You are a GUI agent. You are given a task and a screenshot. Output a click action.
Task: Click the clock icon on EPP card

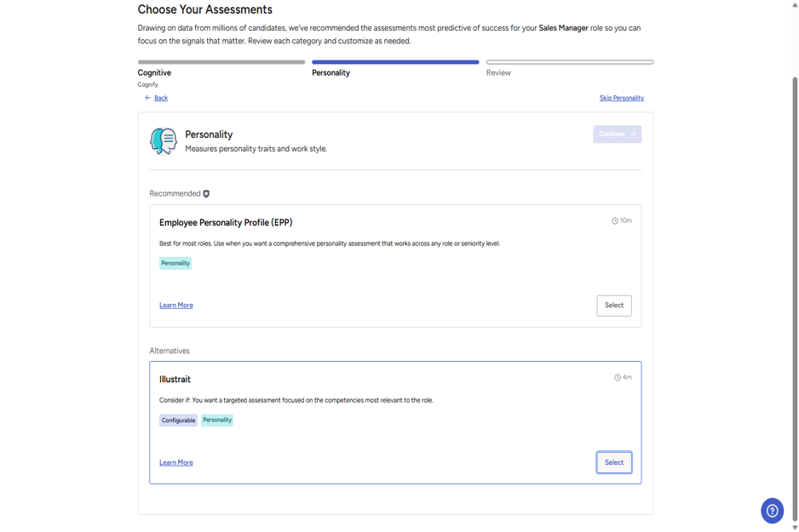point(614,221)
